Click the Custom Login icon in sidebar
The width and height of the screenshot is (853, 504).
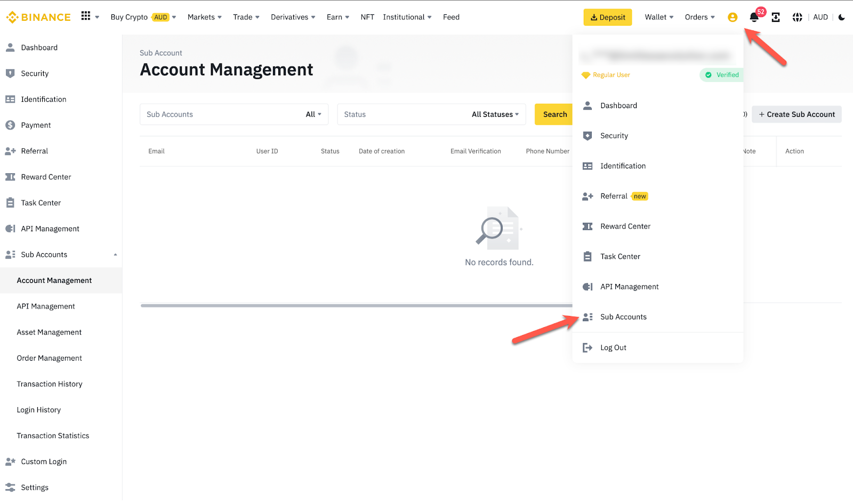click(10, 461)
